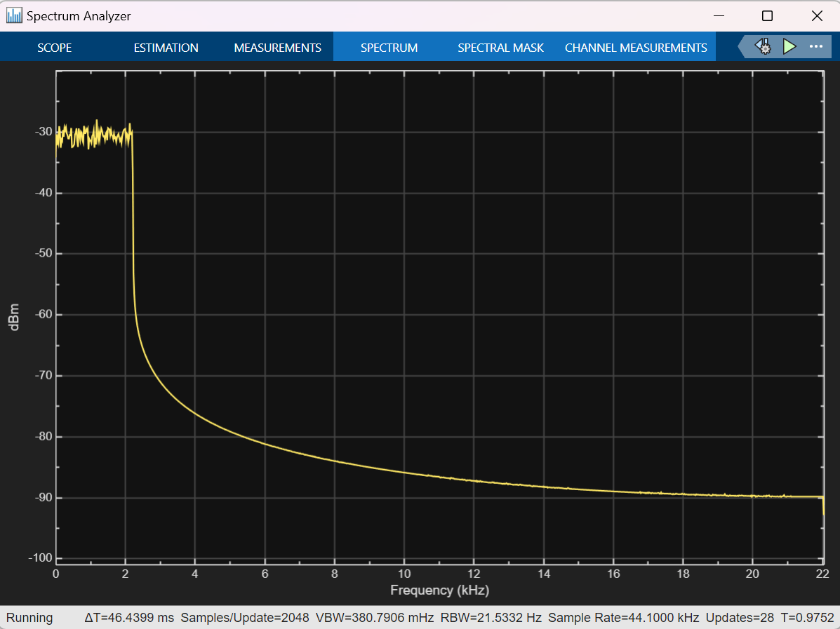Maximize the Spectrum Analyzer window

[x=767, y=15]
